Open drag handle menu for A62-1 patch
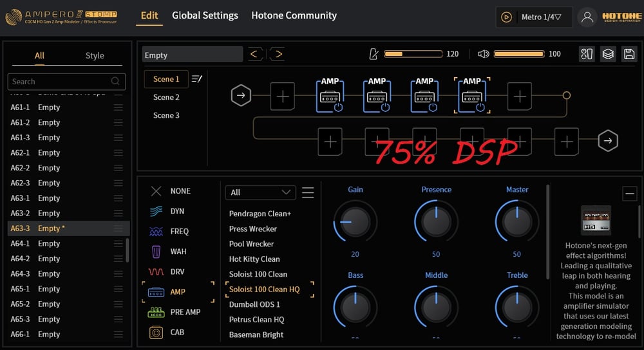This screenshot has height=350, width=644. 118,152
